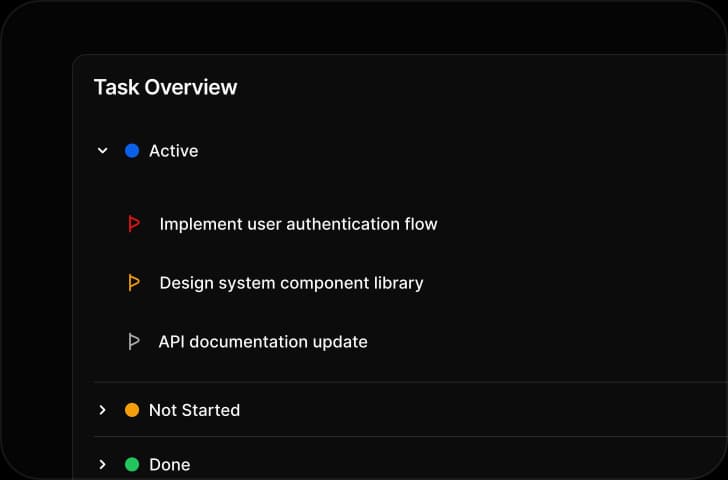728x480 pixels.
Task: Open 'Design system component library' task
Action: [292, 283]
